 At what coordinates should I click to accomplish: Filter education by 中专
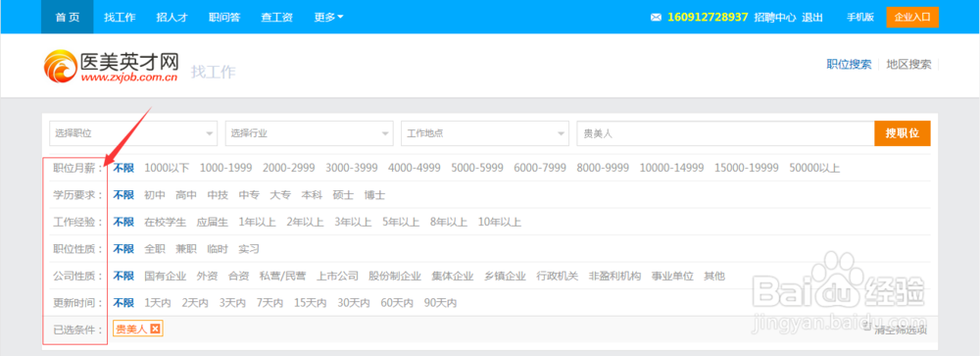pos(249,194)
